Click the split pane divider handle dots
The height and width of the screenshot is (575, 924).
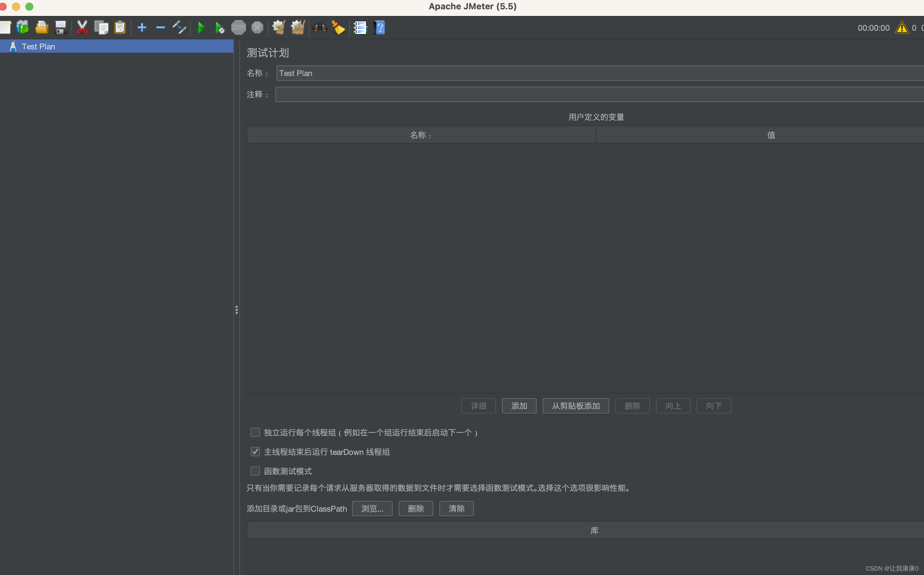(x=236, y=310)
